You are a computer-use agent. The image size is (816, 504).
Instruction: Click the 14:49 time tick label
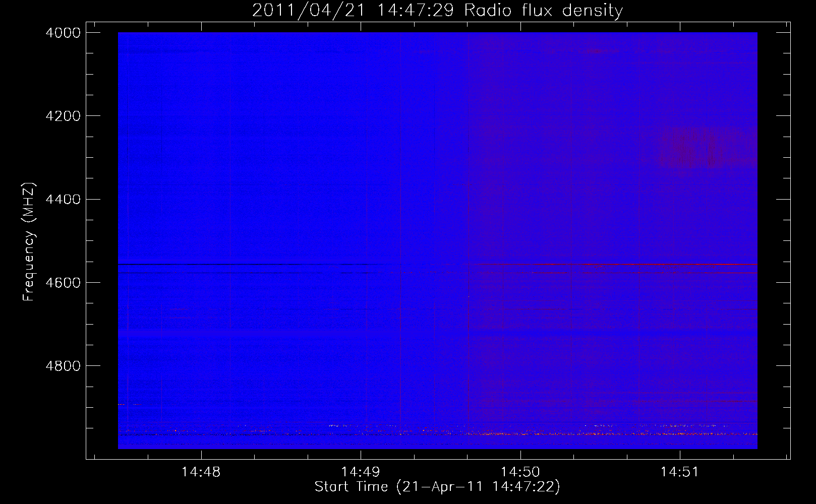point(360,472)
